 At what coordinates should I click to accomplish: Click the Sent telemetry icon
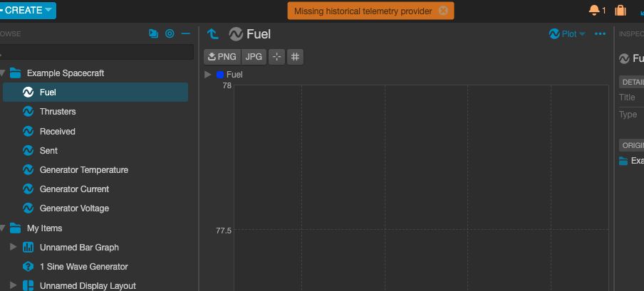pos(28,151)
